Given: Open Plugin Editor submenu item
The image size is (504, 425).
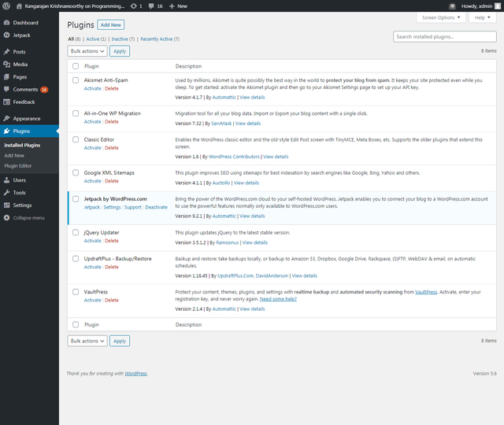Looking at the screenshot, I should (18, 166).
